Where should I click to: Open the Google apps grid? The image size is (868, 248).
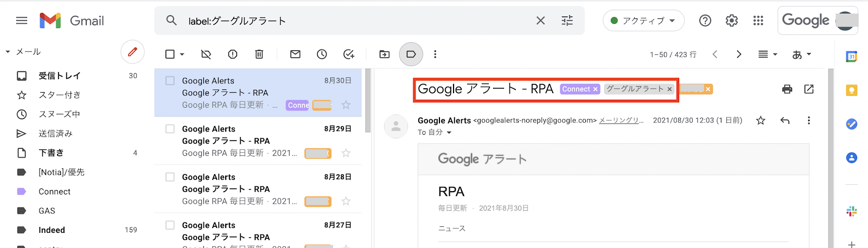[758, 21]
